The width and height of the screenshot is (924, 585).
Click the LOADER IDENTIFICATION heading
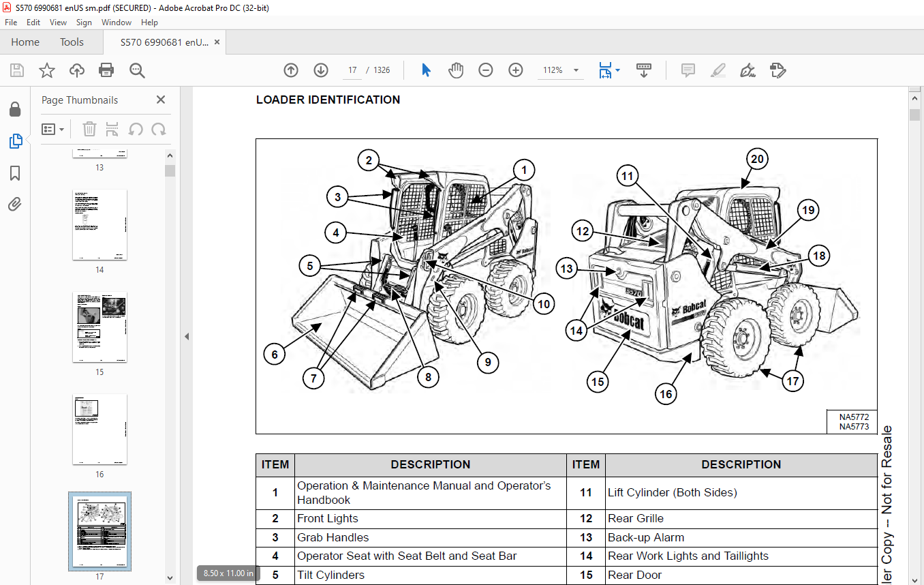tap(328, 100)
